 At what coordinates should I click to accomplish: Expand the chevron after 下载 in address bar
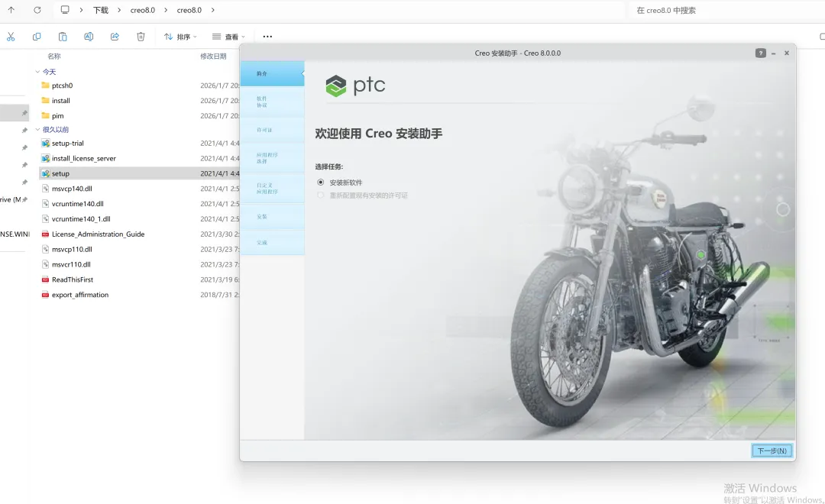coord(119,10)
